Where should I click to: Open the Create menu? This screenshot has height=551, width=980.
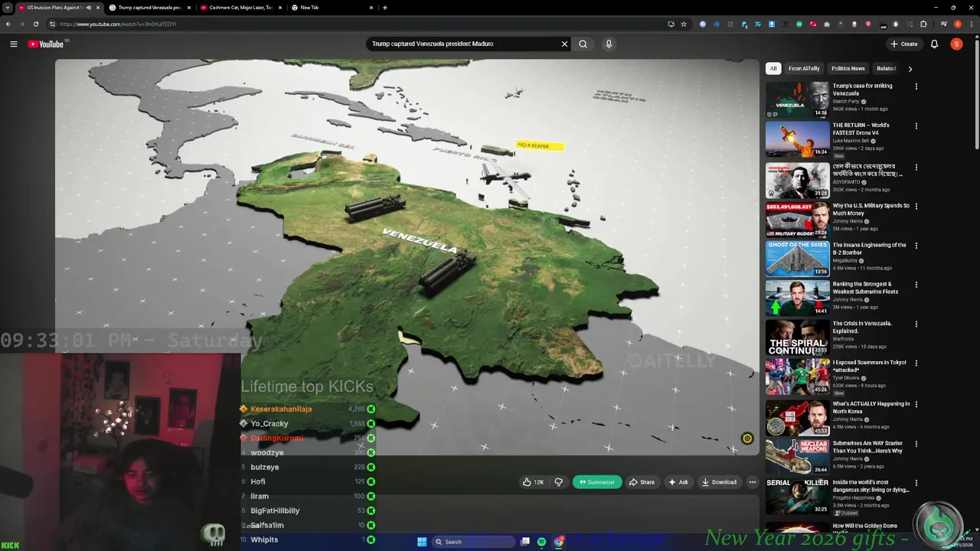[903, 44]
